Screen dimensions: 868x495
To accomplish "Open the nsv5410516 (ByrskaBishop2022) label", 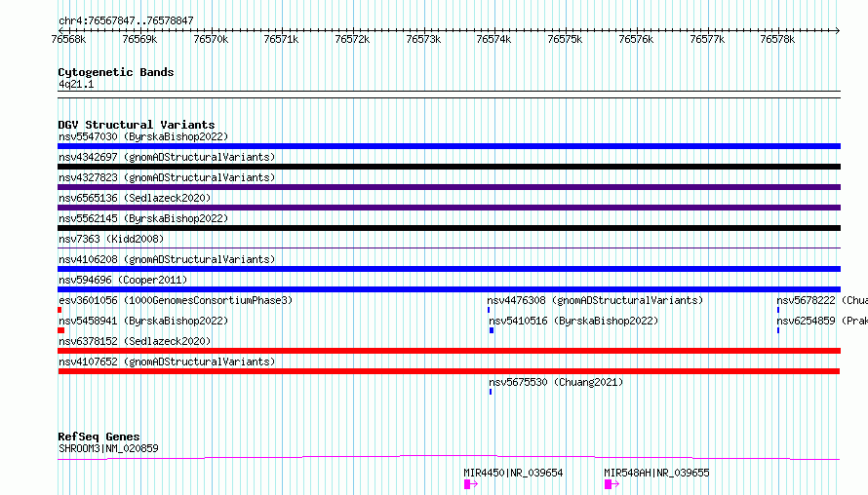I will [573, 321].
